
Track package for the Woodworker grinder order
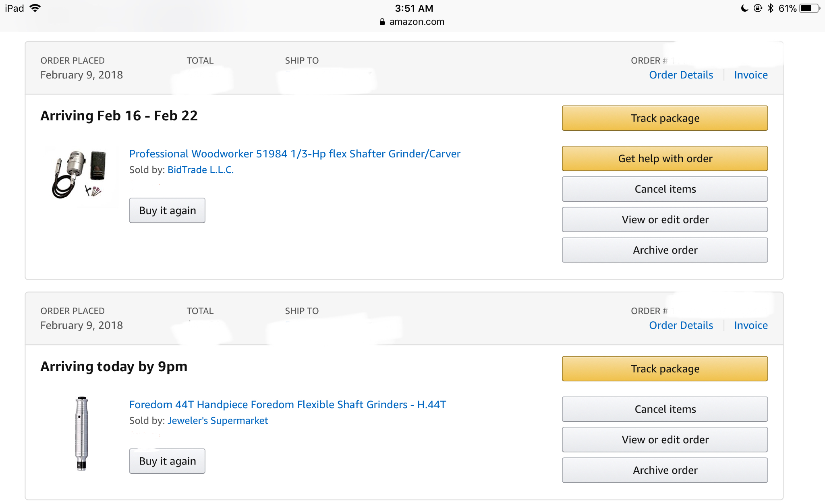pyautogui.click(x=665, y=118)
